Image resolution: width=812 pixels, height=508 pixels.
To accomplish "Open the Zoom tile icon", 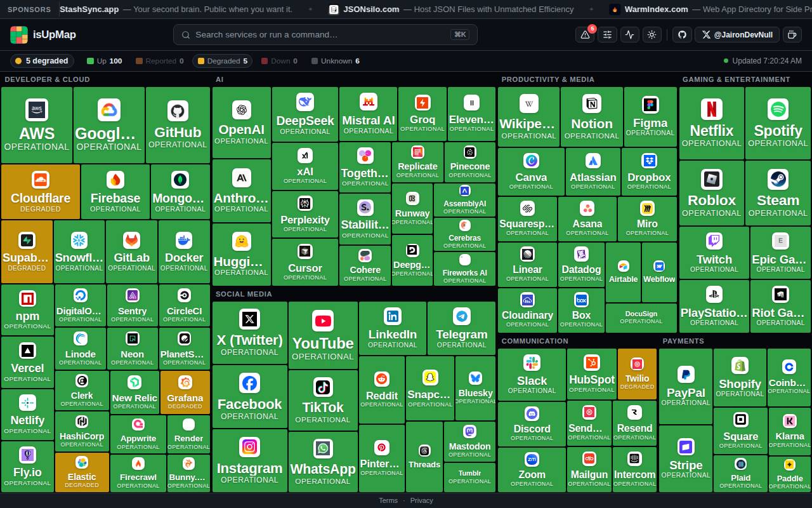I will [532, 459].
